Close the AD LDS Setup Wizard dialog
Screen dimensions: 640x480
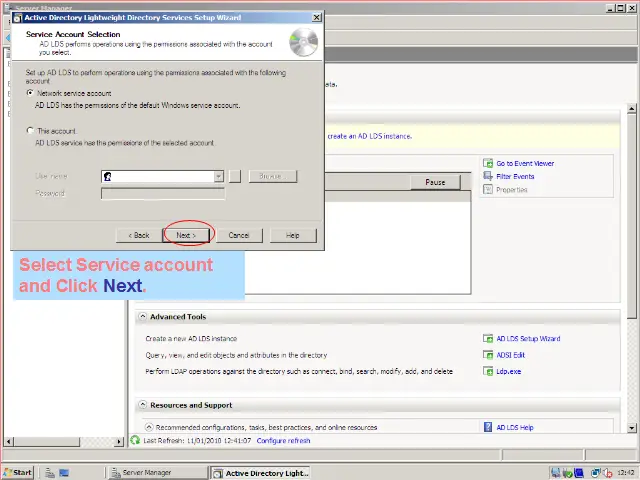click(317, 18)
